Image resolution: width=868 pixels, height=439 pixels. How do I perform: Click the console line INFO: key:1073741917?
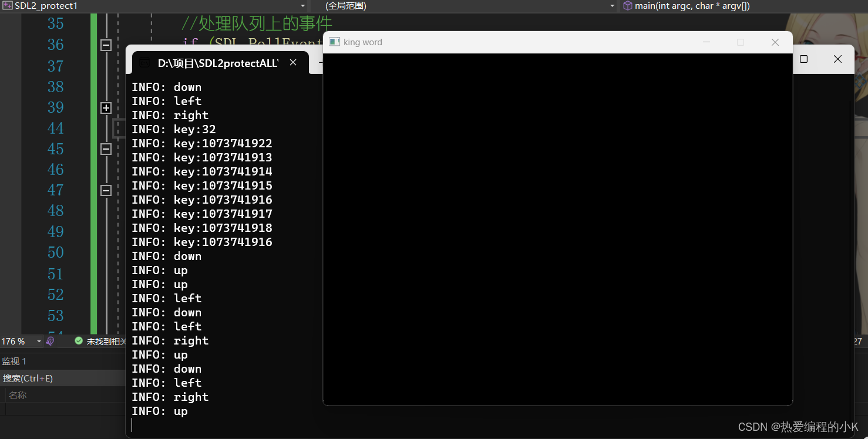202,214
